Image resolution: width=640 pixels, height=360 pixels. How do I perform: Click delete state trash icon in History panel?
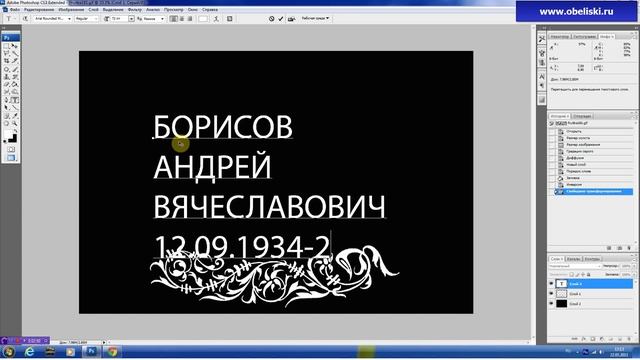[x=629, y=248]
